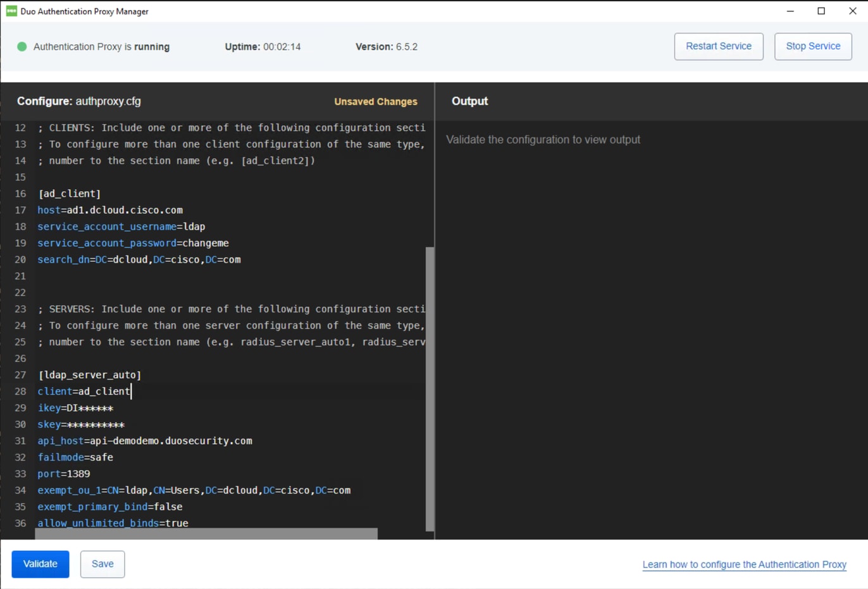Open the Learn how to configure the Authentication Proxy link

point(744,564)
